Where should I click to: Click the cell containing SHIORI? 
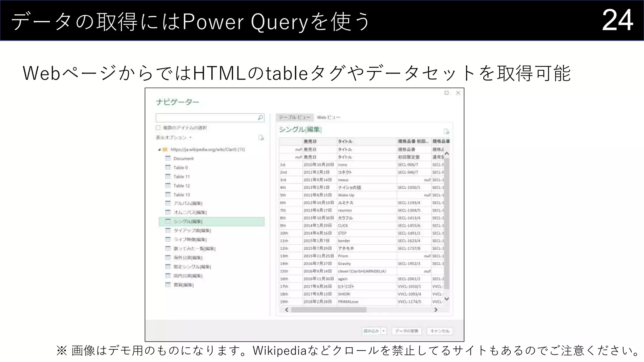[367, 294]
